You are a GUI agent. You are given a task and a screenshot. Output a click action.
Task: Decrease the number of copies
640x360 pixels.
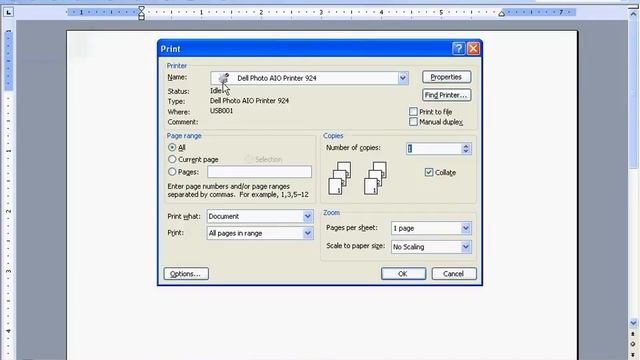tap(466, 151)
